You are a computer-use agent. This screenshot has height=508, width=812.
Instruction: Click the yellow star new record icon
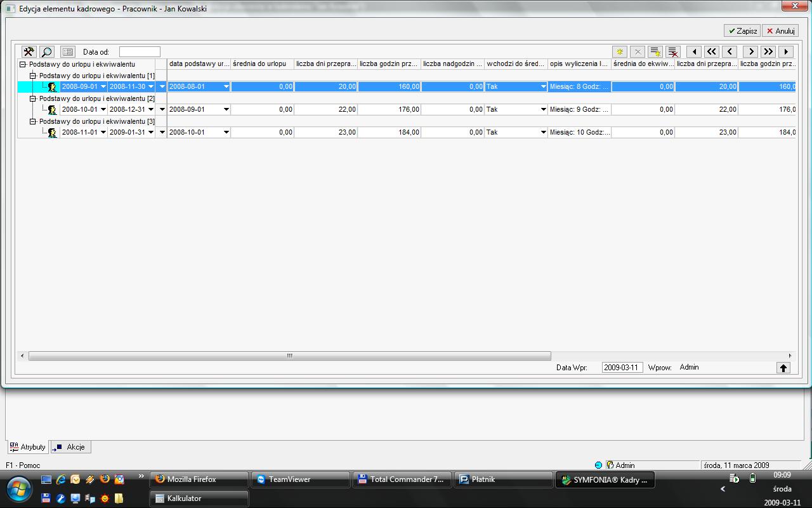click(x=620, y=52)
